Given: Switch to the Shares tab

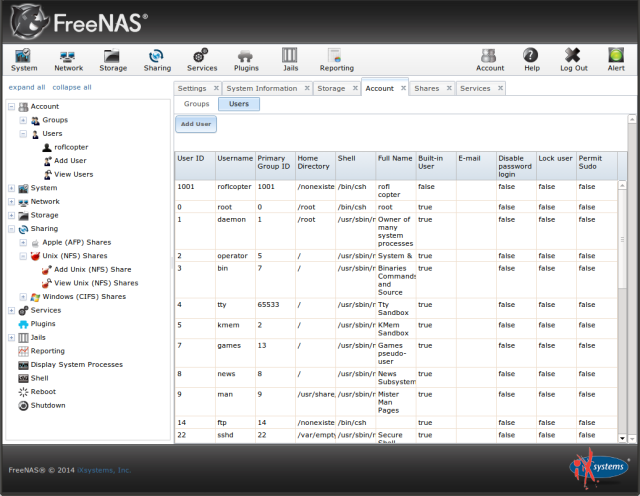Looking at the screenshot, I should click(x=427, y=88).
